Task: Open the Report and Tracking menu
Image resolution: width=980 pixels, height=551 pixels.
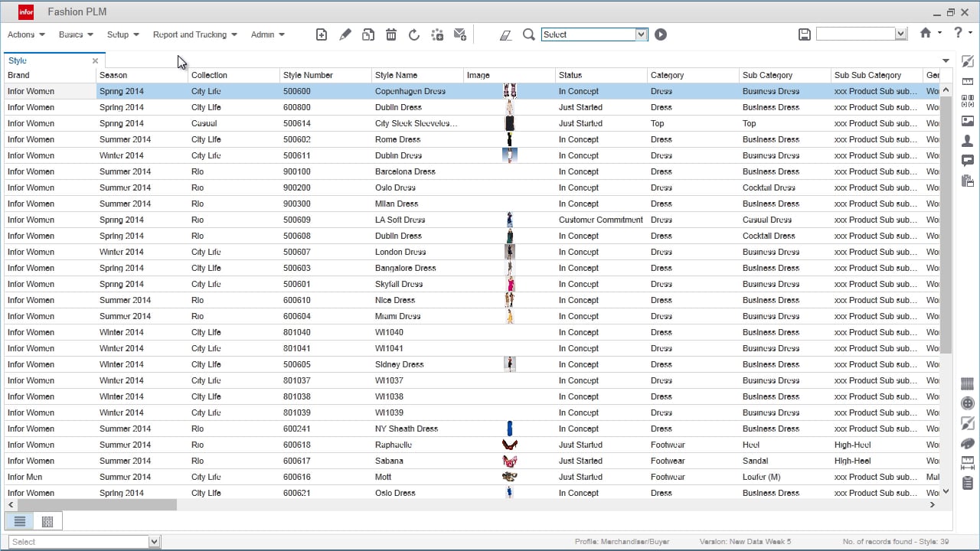Action: 194,34
